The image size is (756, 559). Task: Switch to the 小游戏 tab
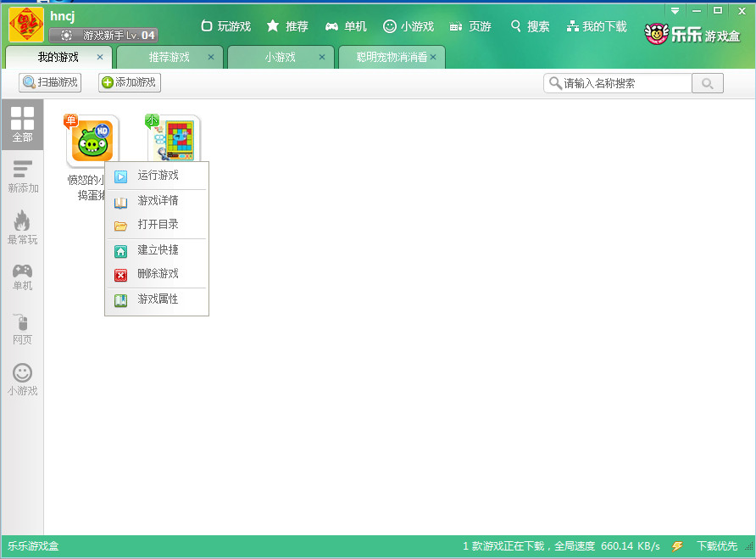coord(281,58)
